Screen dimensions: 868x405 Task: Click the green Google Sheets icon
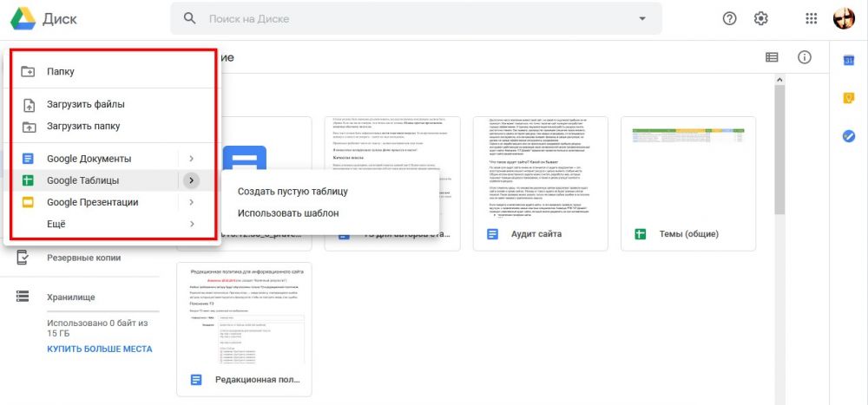[x=29, y=180]
